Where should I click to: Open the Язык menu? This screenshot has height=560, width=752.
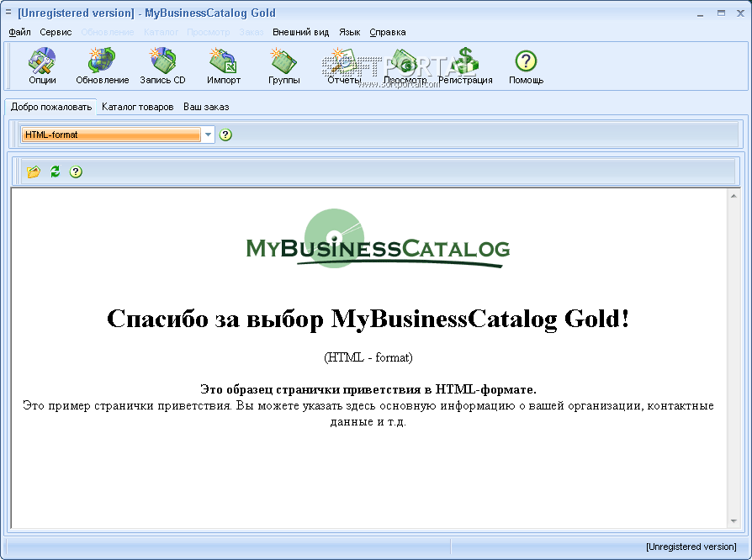(x=349, y=32)
